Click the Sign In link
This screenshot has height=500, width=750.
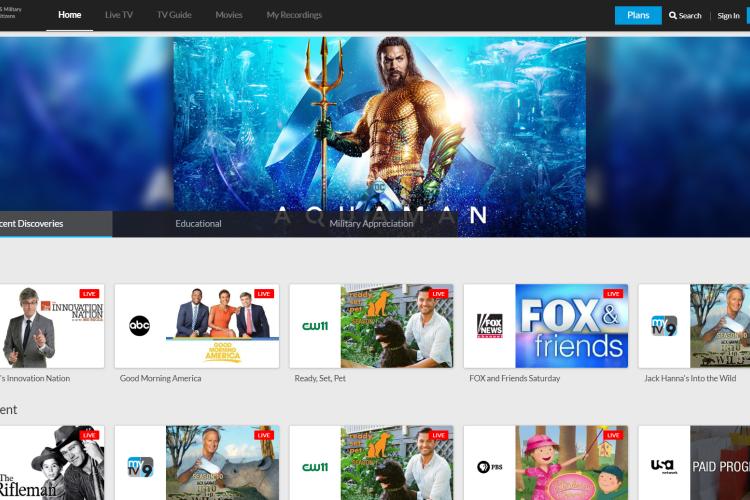click(x=728, y=16)
